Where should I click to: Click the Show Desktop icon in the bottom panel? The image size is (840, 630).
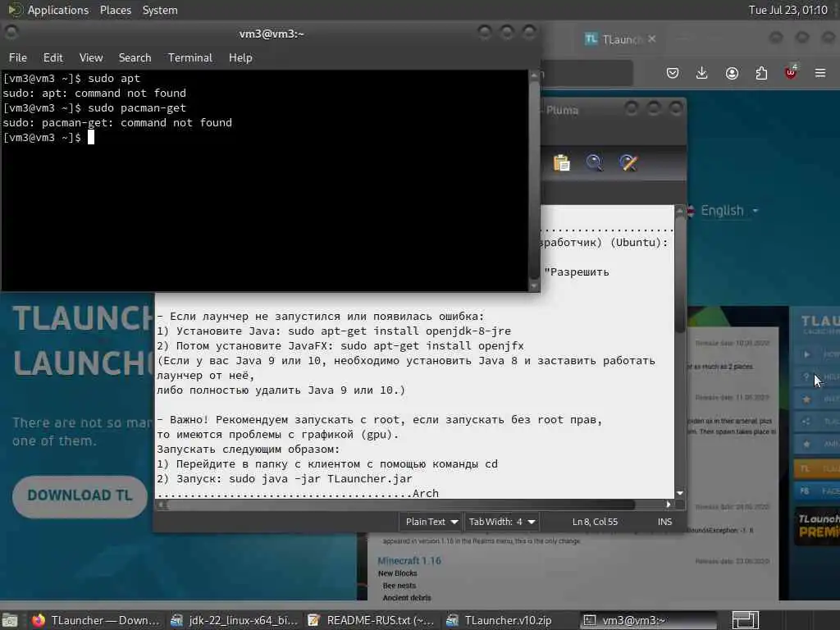tap(10, 620)
